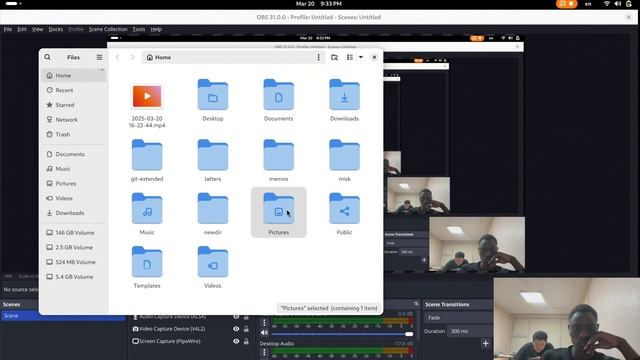Toggle lock on Screen Capture (PipeWire) source
The height and width of the screenshot is (360, 640).
pos(246,341)
